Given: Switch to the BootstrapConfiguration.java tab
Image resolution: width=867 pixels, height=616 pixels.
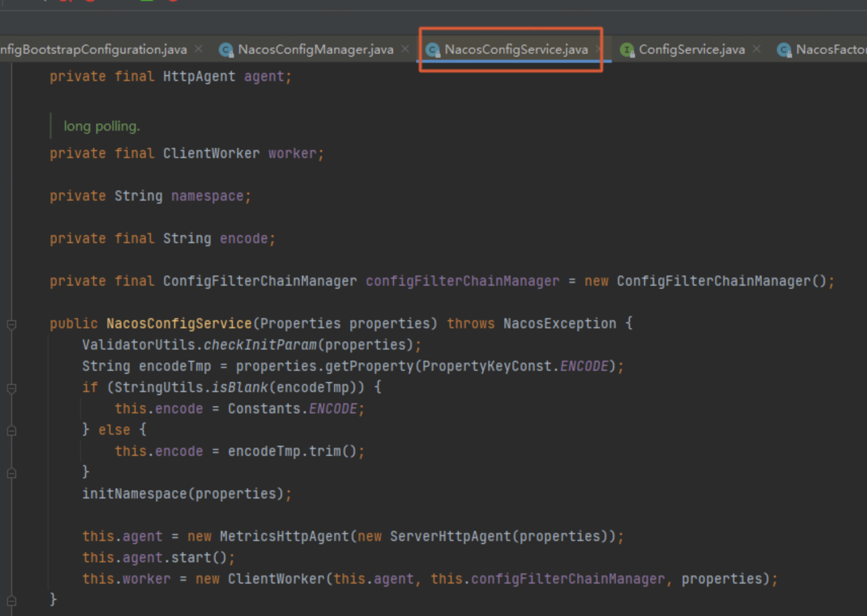Looking at the screenshot, I should pos(94,50).
